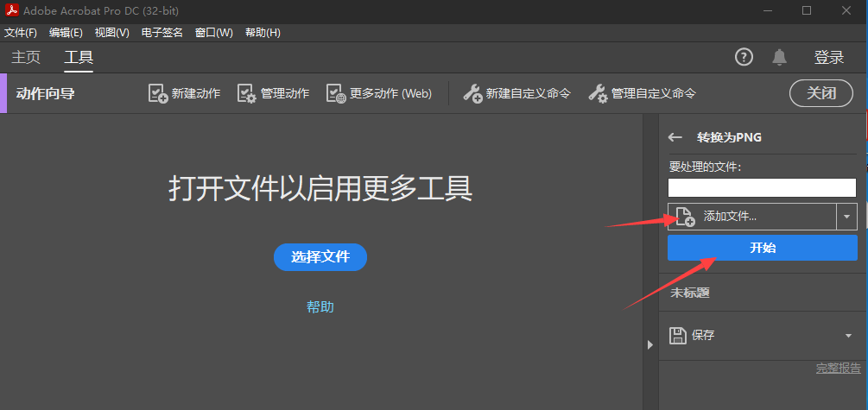
Task: Expand the Add Files dropdown arrow
Action: [x=846, y=217]
